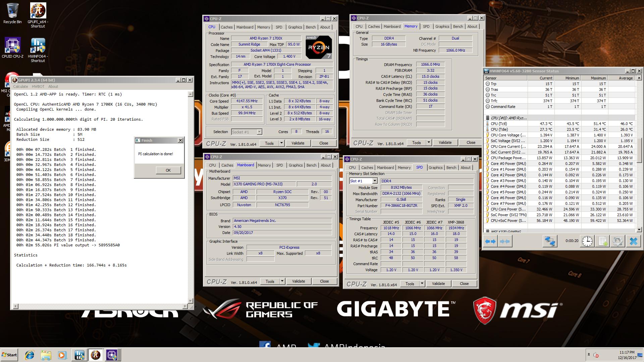Click the HWiNFO64 clock timer icon
This screenshot has width=644, height=362.
(x=587, y=241)
